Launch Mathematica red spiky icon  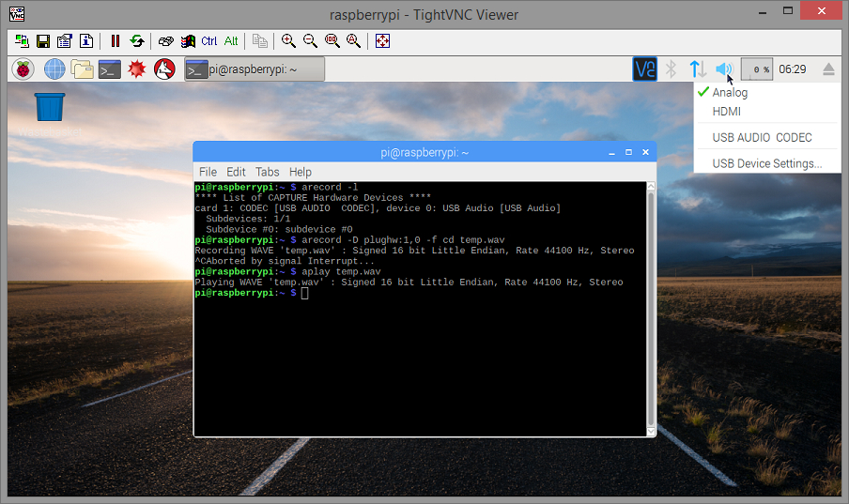pos(137,69)
